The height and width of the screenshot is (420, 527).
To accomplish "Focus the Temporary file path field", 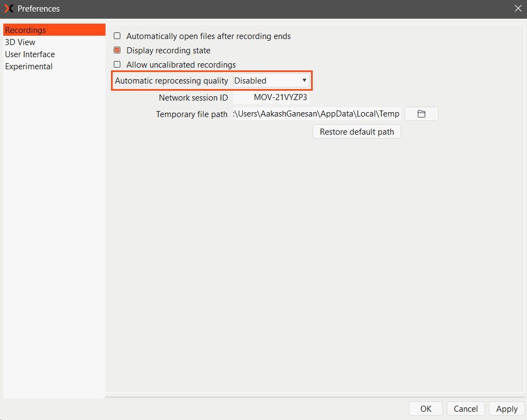I will [x=317, y=114].
